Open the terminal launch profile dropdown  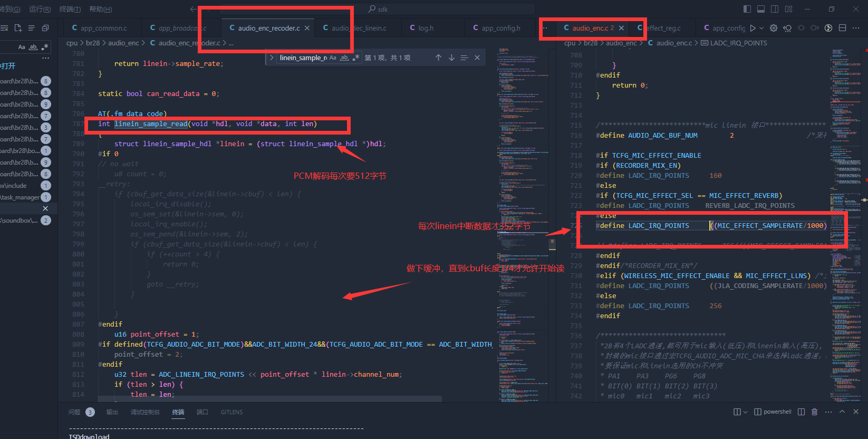(745, 412)
